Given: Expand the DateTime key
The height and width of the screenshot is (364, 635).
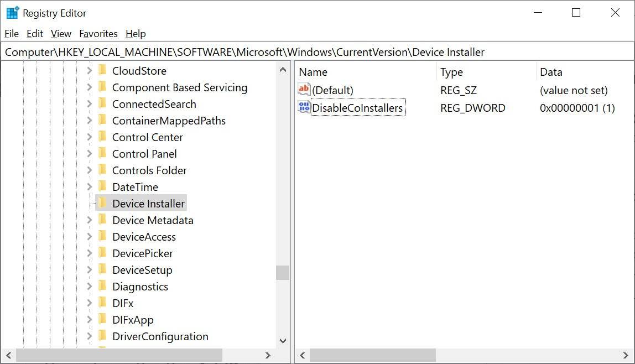Looking at the screenshot, I should click(x=90, y=186).
